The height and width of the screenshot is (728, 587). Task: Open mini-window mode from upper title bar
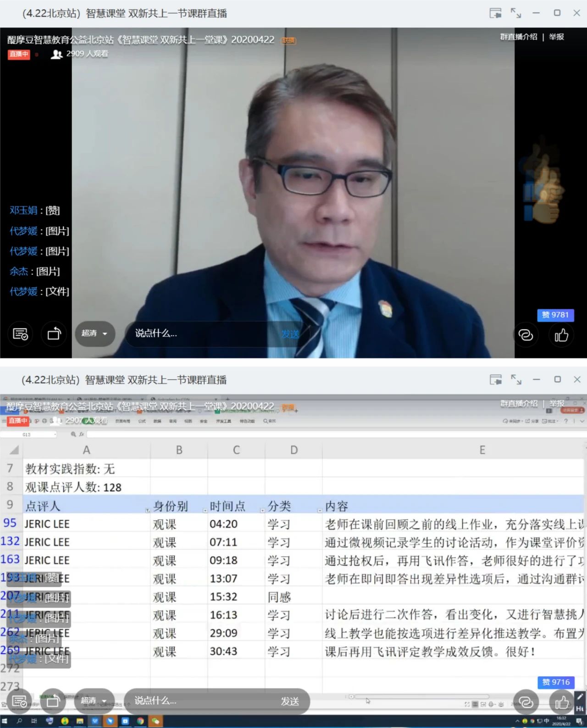(x=495, y=13)
